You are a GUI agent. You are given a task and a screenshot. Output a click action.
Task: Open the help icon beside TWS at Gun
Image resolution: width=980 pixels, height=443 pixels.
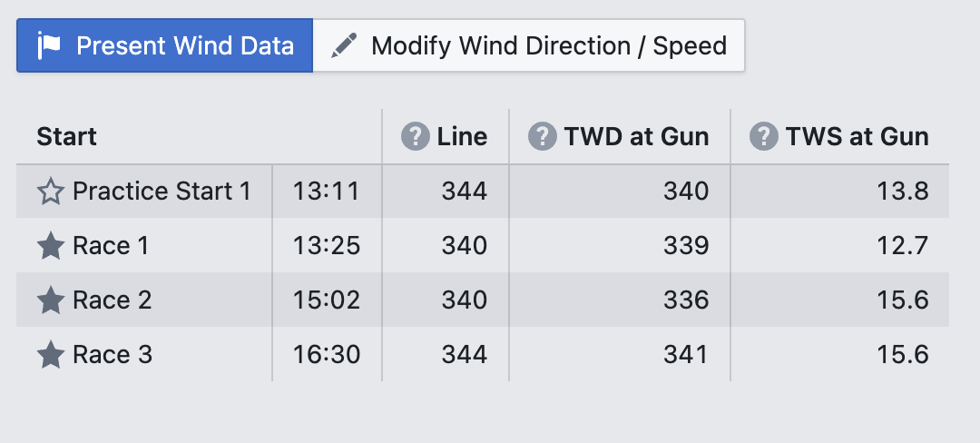pos(764,136)
